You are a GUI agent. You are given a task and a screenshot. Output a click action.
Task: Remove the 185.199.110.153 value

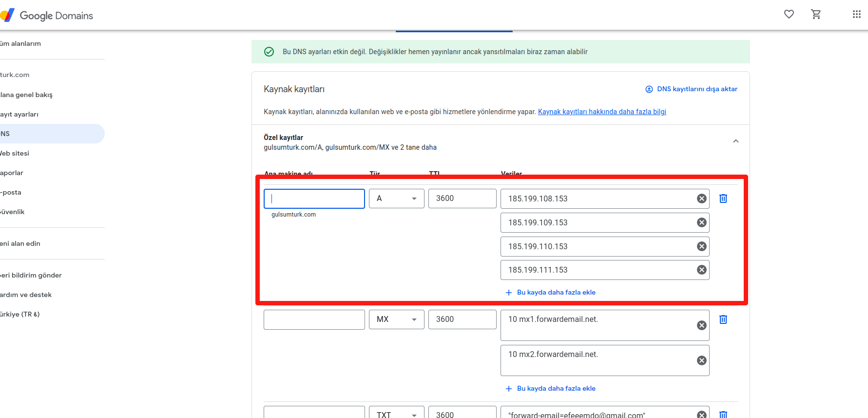[702, 246]
